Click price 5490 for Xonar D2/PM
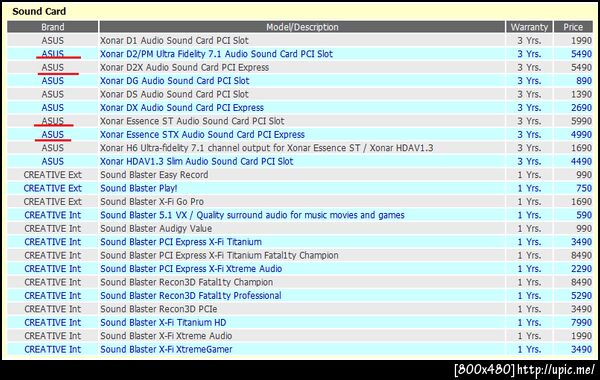 point(581,54)
